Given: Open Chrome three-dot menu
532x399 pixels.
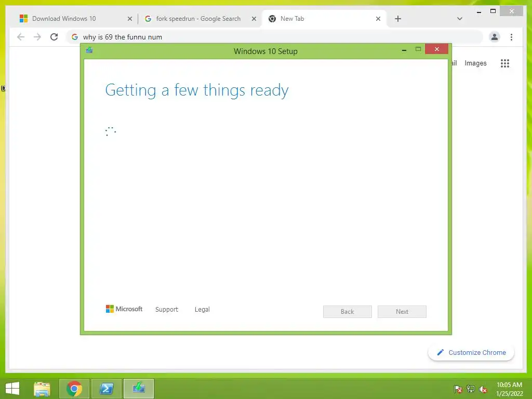Looking at the screenshot, I should pos(511,37).
